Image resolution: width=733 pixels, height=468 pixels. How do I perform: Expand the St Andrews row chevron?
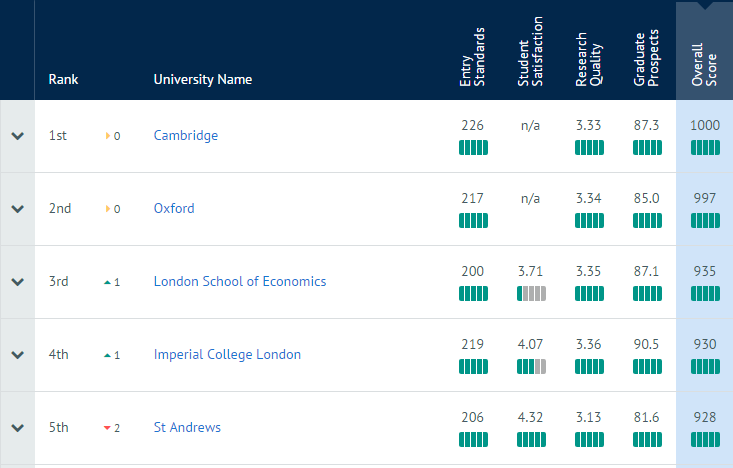(x=18, y=428)
